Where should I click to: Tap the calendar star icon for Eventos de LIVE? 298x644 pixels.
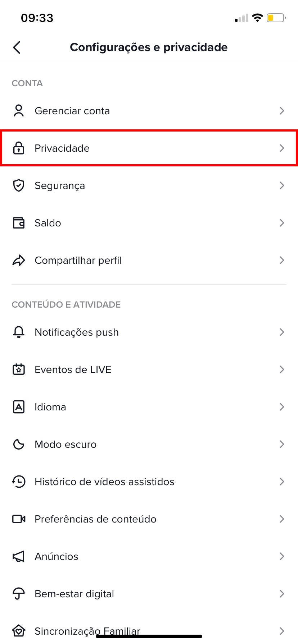click(19, 369)
